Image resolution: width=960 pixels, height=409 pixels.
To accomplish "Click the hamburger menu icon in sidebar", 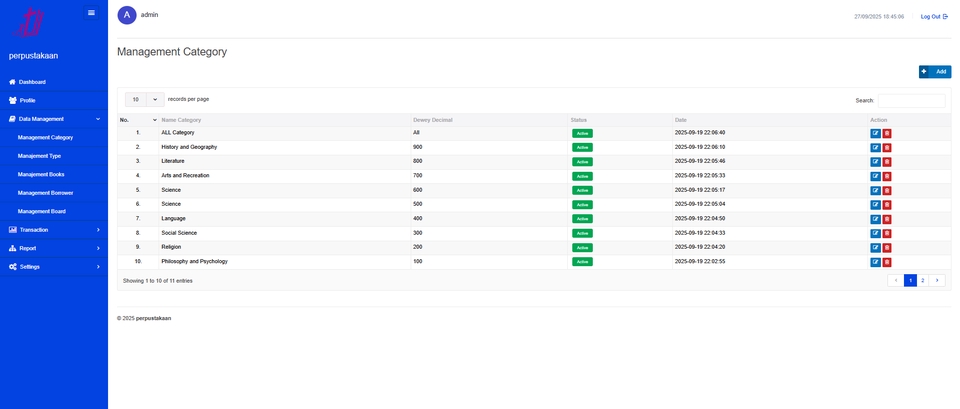I will point(91,13).
